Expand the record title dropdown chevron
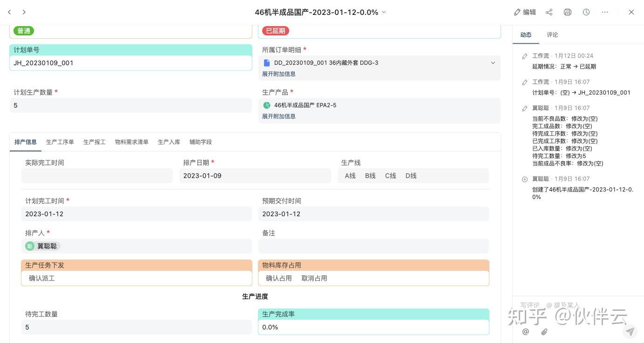644x343 pixels. (384, 12)
